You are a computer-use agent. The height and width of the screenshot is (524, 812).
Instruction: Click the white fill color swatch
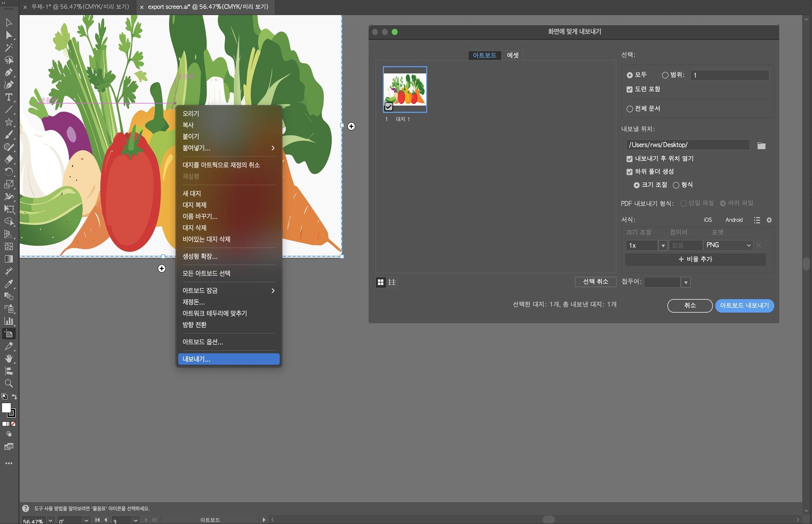[x=6, y=408]
